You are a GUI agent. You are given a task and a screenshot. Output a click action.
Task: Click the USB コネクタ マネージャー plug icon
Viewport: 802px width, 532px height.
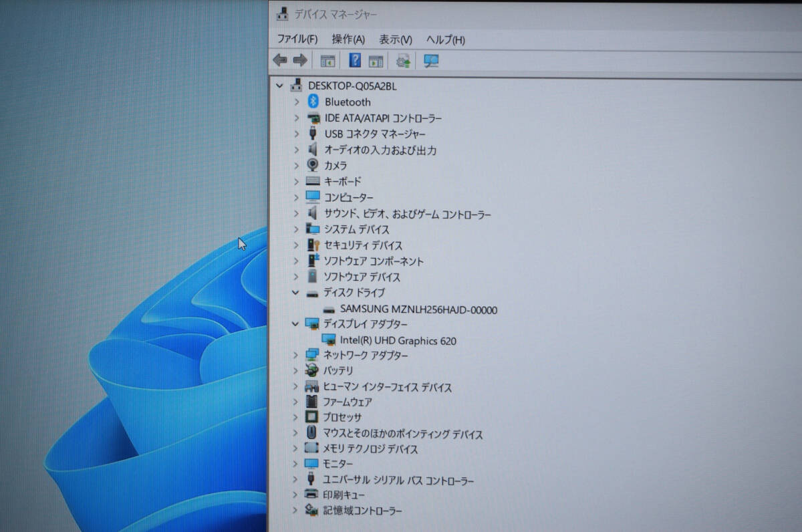click(312, 134)
